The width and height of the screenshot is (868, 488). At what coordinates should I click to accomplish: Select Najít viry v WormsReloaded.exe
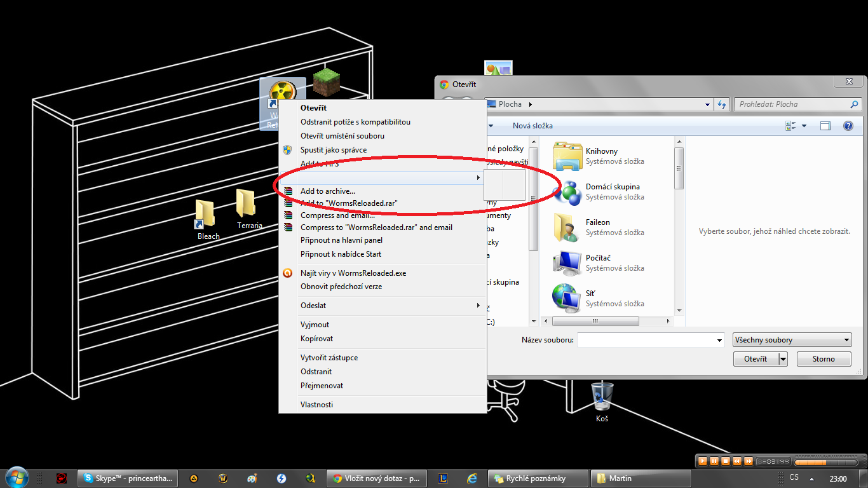pos(353,273)
